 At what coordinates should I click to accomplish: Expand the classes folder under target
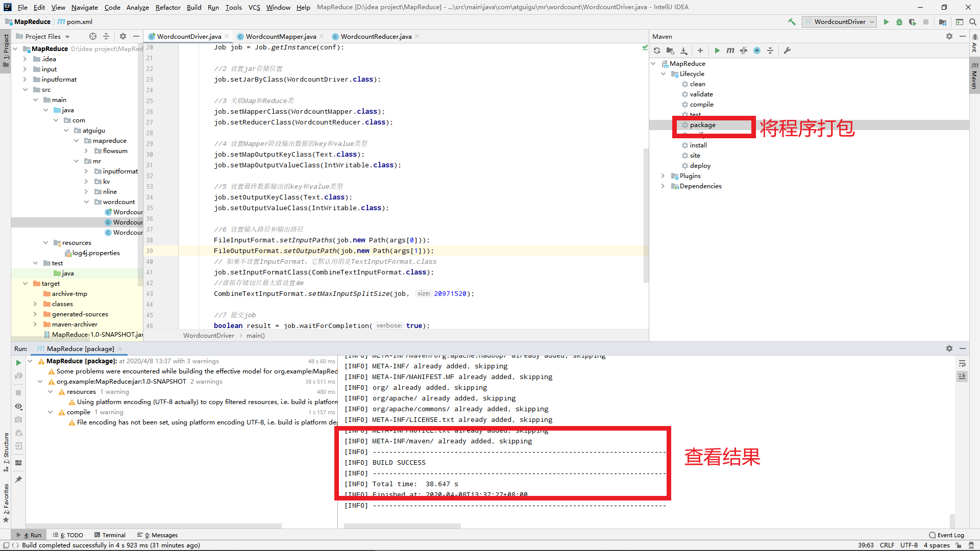[35, 304]
